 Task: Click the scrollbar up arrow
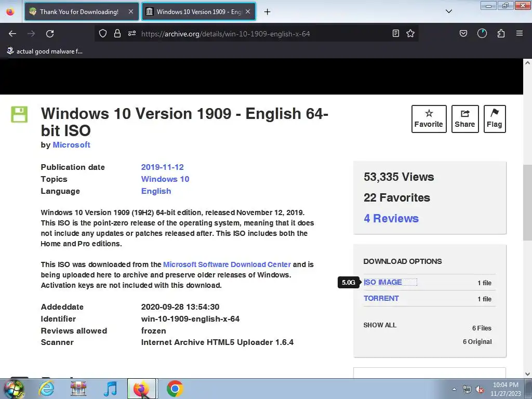(x=527, y=63)
